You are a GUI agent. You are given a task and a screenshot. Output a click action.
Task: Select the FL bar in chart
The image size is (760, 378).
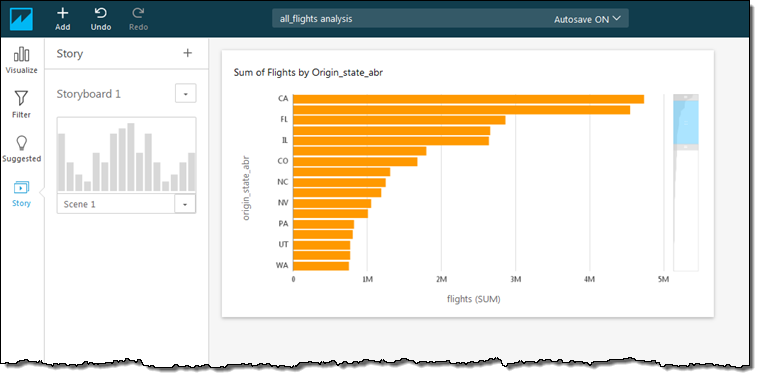399,120
